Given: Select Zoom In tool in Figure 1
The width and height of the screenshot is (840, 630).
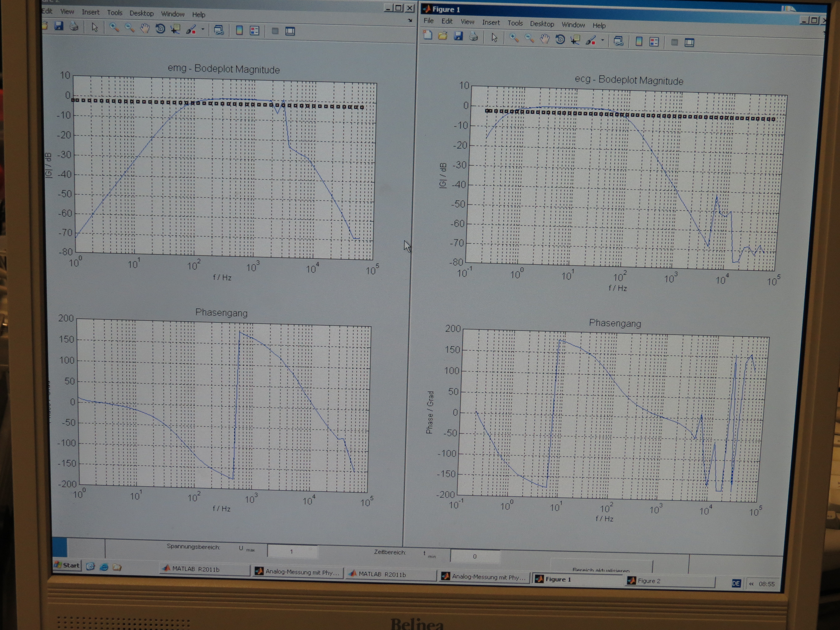Looking at the screenshot, I should click(514, 38).
